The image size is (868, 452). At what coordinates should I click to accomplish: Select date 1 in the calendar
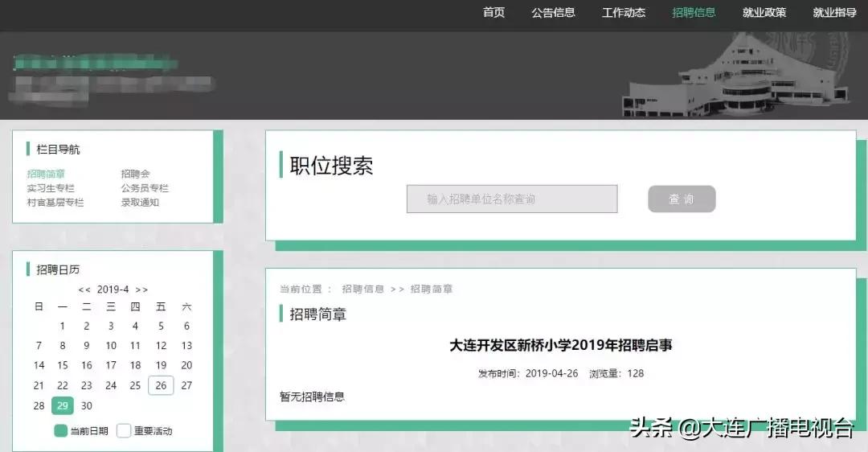pos(63,327)
